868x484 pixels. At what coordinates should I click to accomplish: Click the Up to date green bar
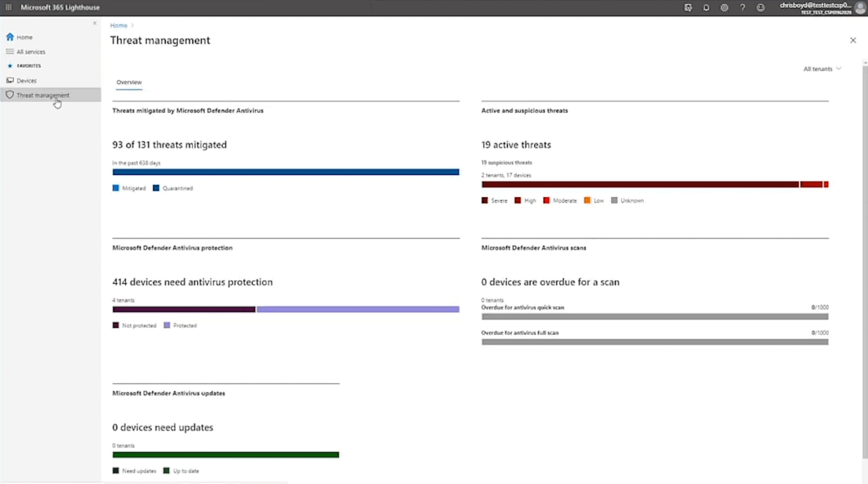226,454
